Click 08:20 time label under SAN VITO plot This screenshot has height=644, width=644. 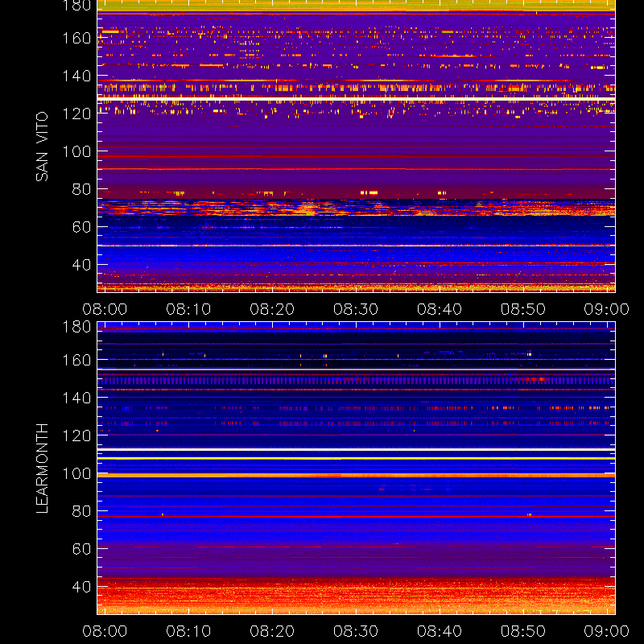coord(272,309)
